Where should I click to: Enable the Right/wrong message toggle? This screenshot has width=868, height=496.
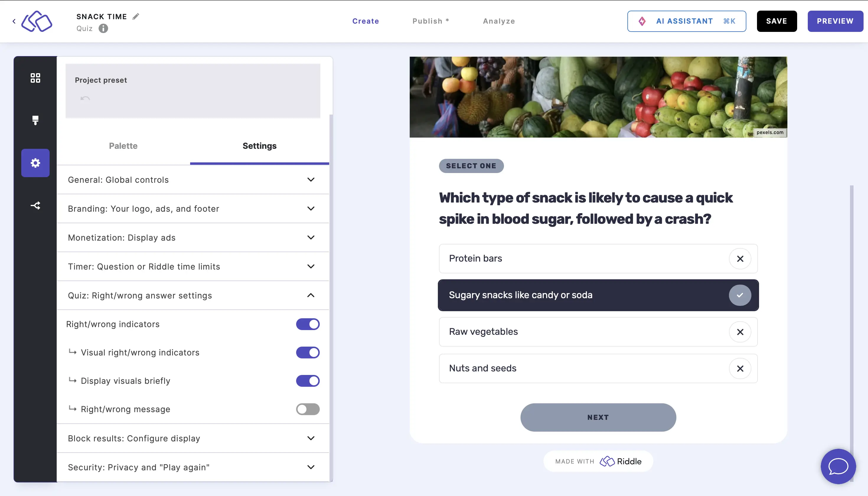[x=308, y=409]
